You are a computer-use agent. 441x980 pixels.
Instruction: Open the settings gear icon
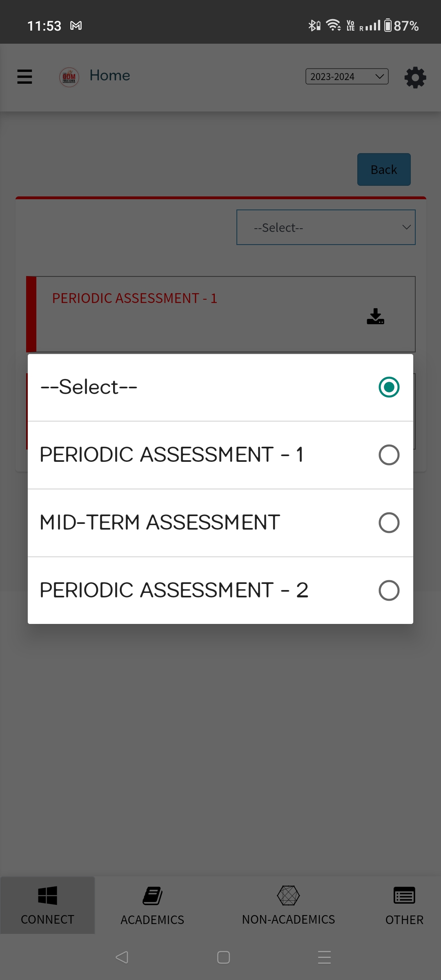[415, 77]
